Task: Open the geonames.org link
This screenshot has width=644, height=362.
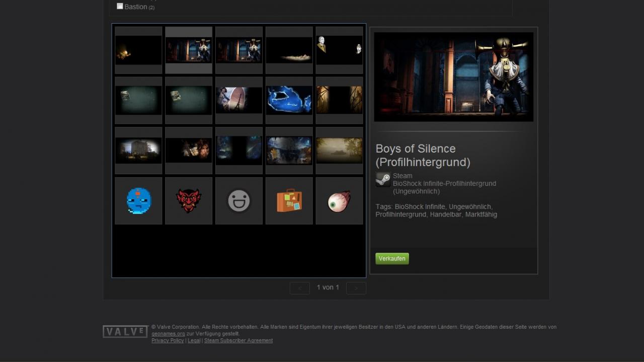Action: (x=168, y=334)
